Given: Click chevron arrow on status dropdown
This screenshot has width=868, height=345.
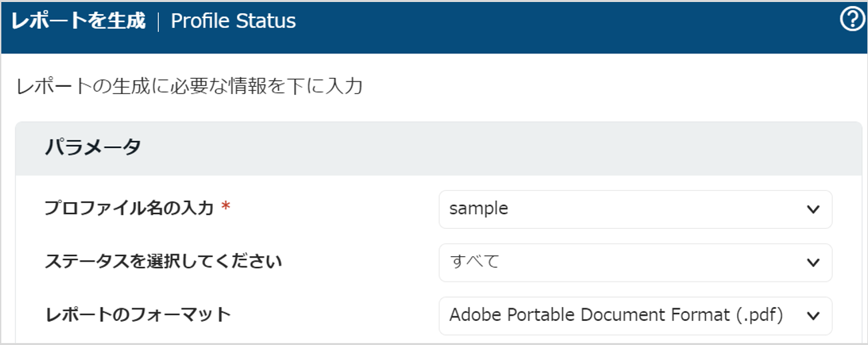Looking at the screenshot, I should click(x=813, y=262).
